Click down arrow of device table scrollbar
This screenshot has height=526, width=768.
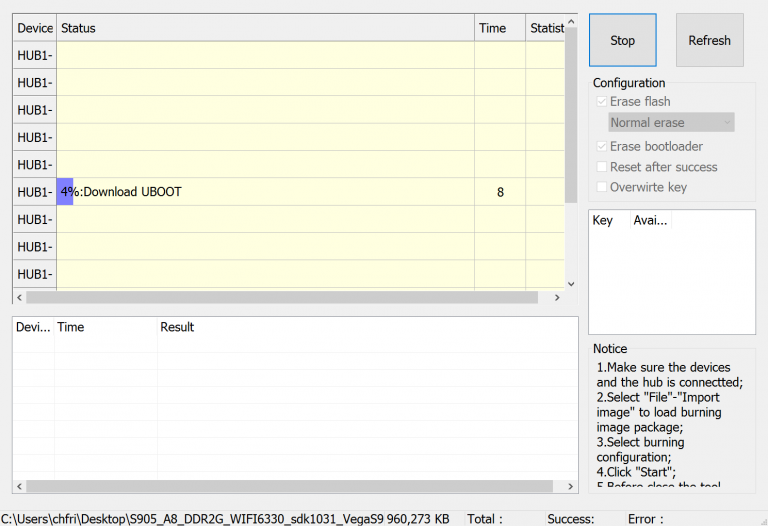pyautogui.click(x=571, y=284)
